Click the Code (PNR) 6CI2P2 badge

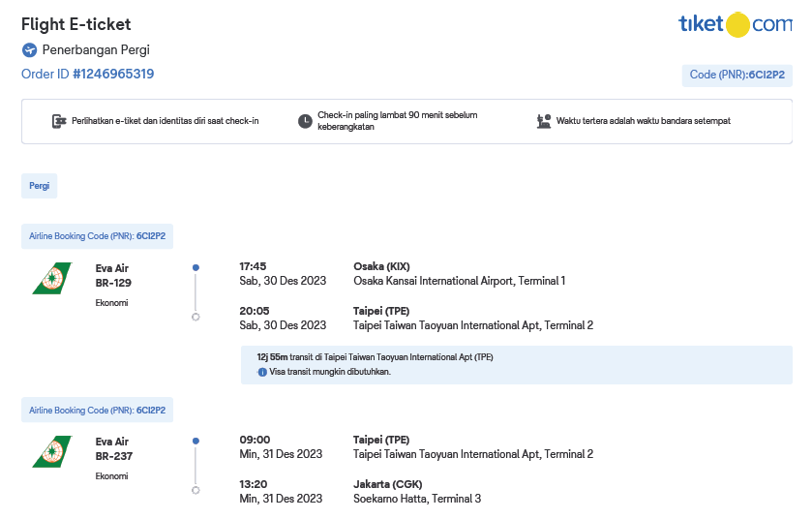tap(737, 75)
